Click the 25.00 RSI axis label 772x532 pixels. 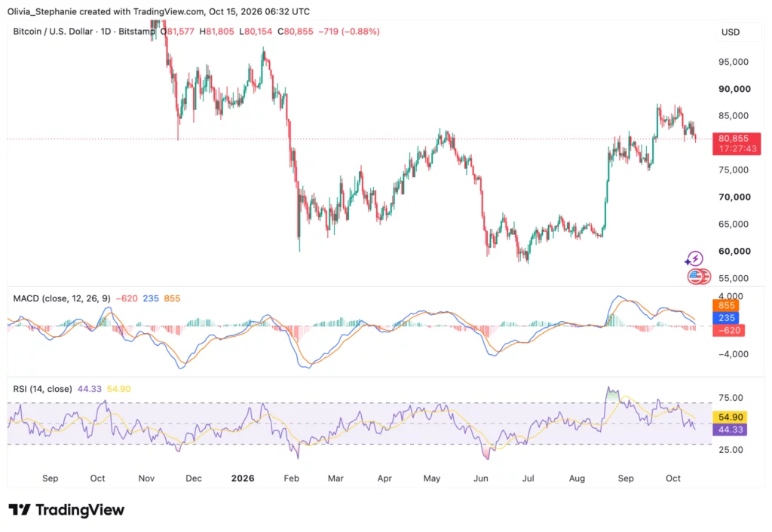point(731,449)
